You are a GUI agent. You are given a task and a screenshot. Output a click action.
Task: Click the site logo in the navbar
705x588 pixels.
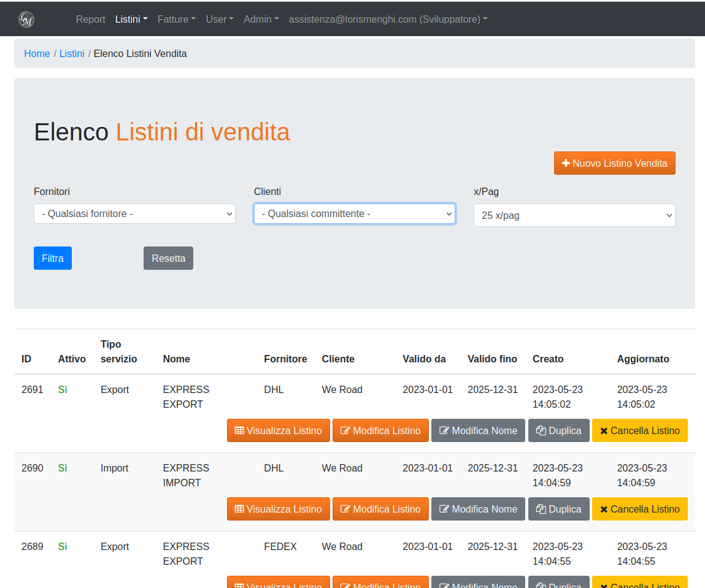[x=26, y=20]
